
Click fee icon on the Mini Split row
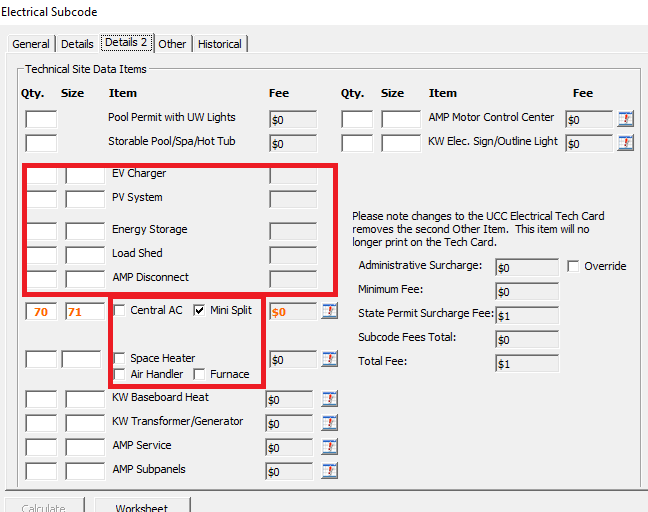[x=329, y=311]
